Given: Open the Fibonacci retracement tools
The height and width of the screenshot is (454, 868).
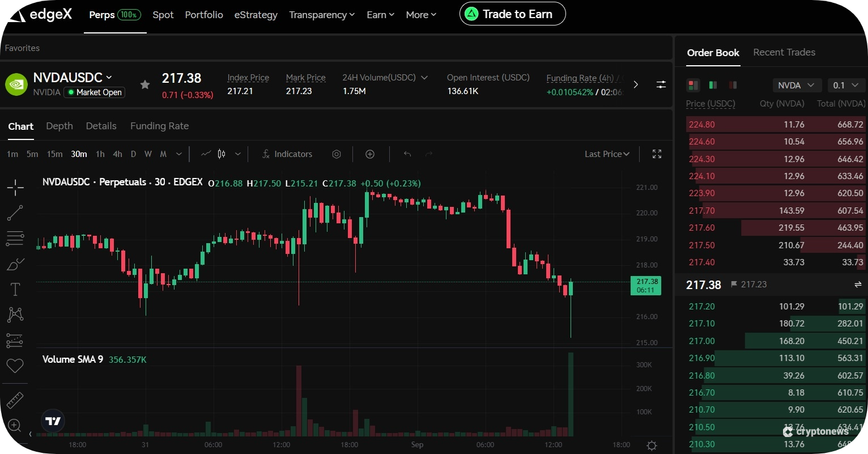Looking at the screenshot, I should tap(15, 239).
